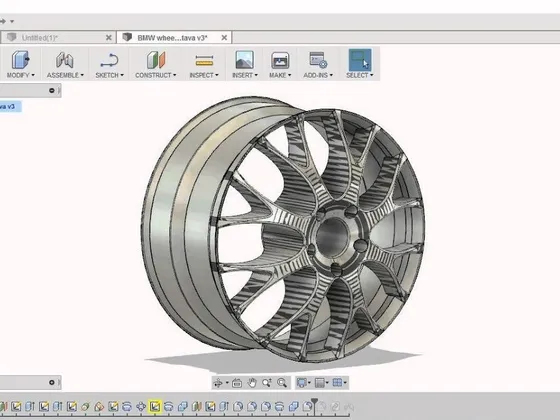Screen dimensions: 560x420
Task: Select the orange appearance feature in timeline
Action: [99, 406]
